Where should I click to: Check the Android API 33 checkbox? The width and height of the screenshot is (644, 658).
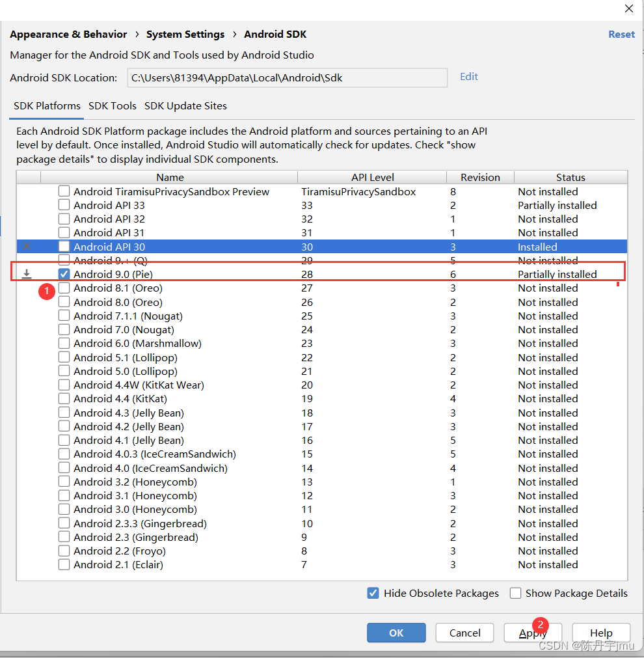64,205
